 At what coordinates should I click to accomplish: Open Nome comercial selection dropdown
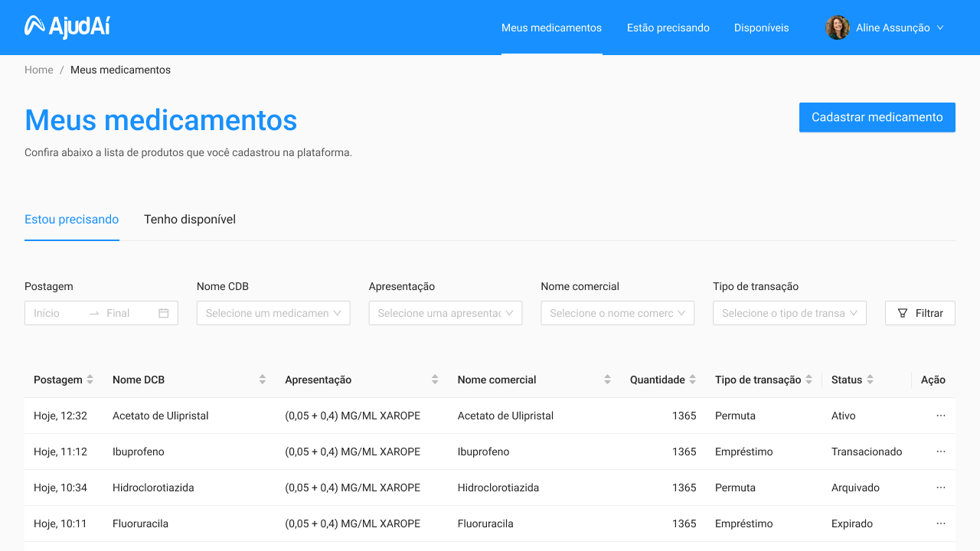tap(618, 313)
